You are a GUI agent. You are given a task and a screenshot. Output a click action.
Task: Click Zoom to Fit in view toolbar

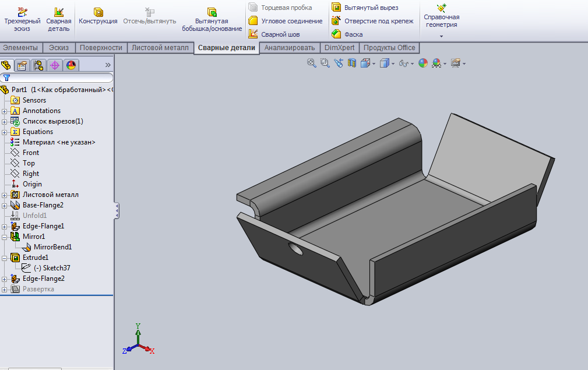(x=311, y=63)
